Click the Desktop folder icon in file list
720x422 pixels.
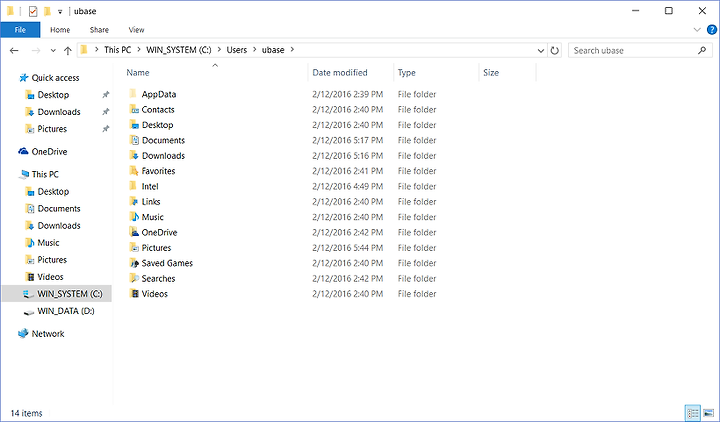pos(134,124)
